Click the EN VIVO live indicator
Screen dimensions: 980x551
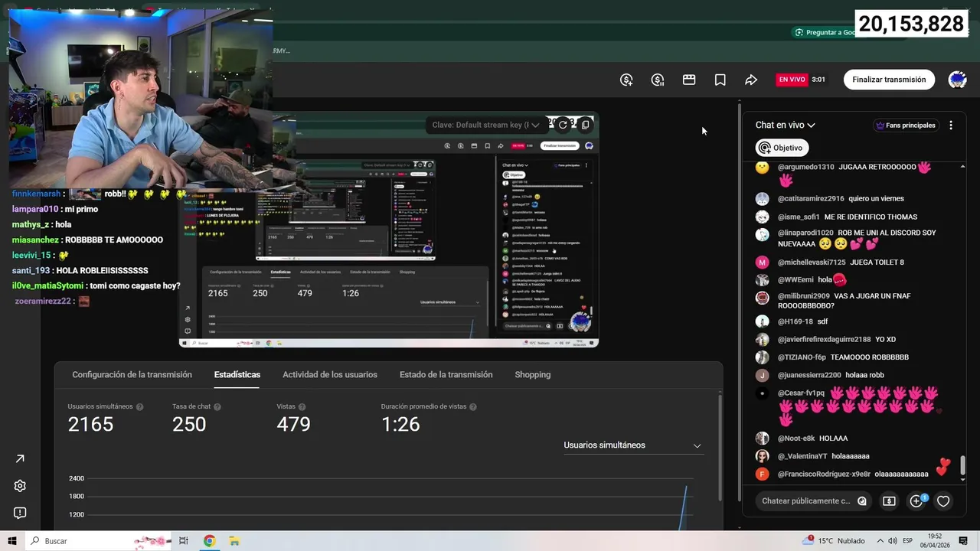click(x=792, y=80)
